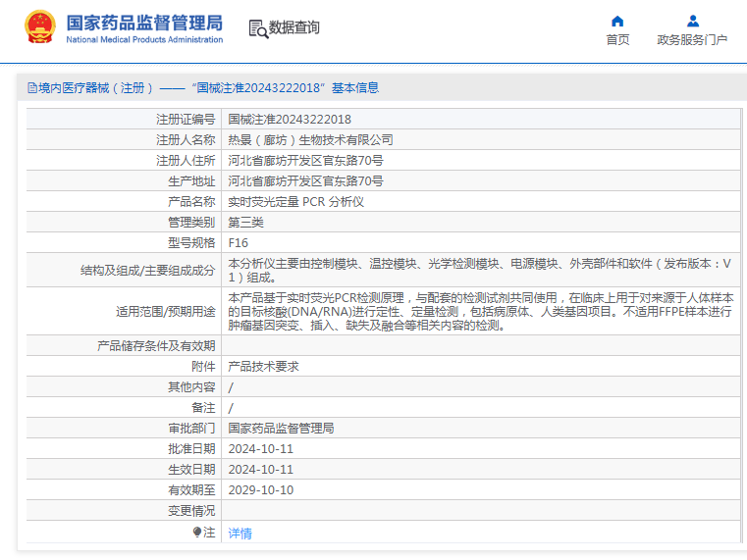Click the 备注 row label
747x560 pixels.
[203, 408]
